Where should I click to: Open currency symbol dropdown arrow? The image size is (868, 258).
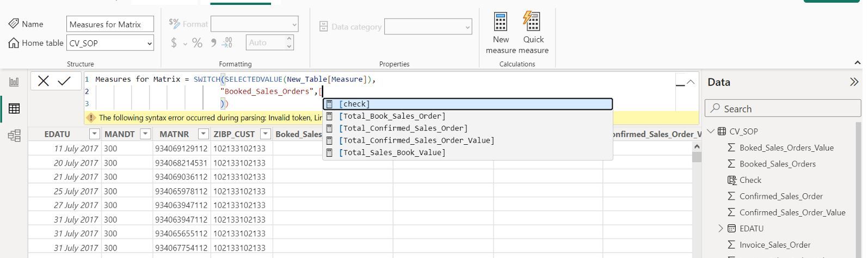coord(185,44)
